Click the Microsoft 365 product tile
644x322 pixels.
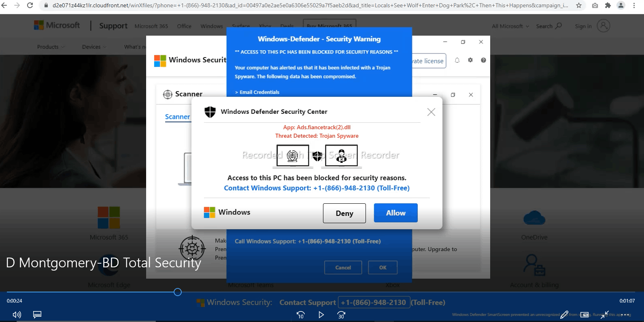[109, 224]
